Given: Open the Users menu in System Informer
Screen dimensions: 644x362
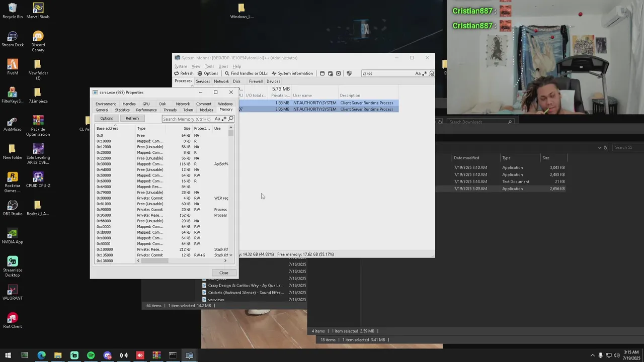Looking at the screenshot, I should tap(223, 66).
